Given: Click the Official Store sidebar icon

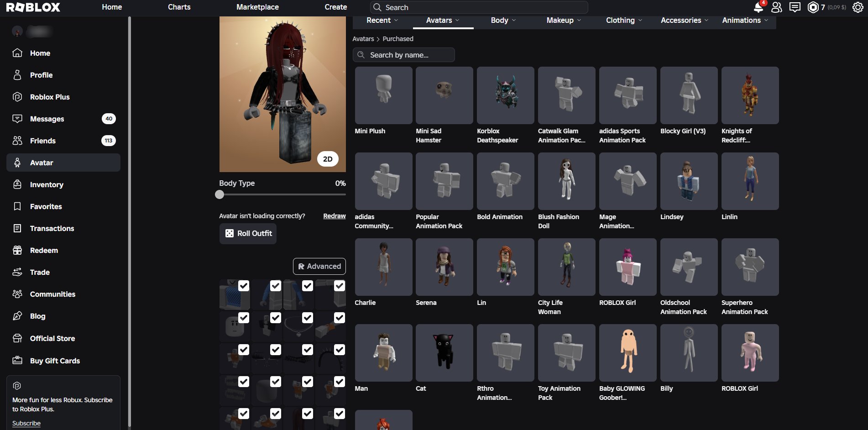Looking at the screenshot, I should click(x=17, y=338).
